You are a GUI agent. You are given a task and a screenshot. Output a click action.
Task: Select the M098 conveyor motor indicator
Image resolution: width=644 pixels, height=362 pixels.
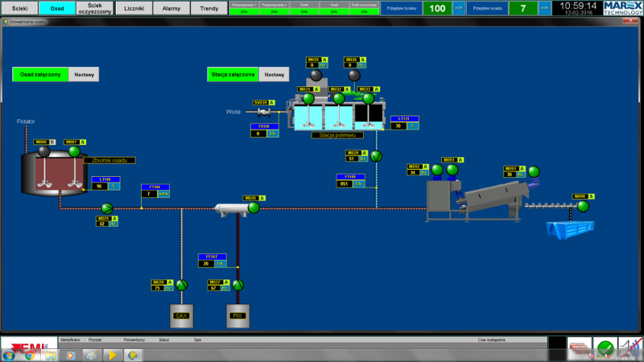[x=584, y=206]
